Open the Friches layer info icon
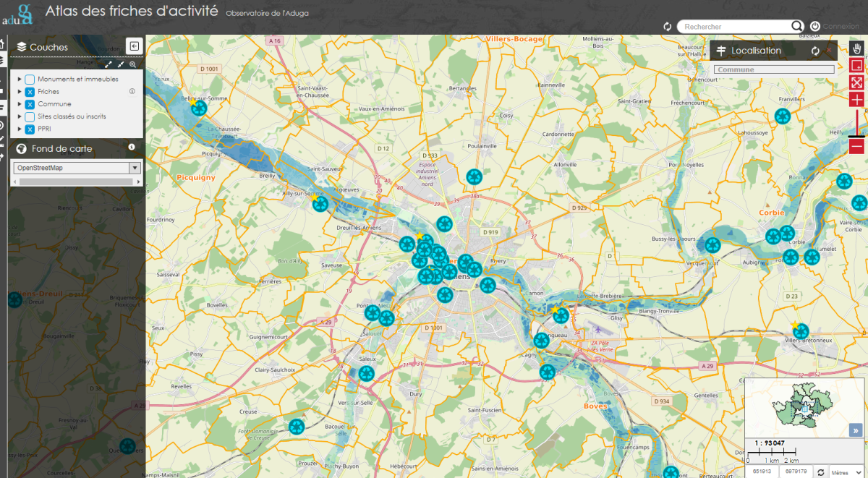Screen dimensions: 868x478 click(132, 92)
